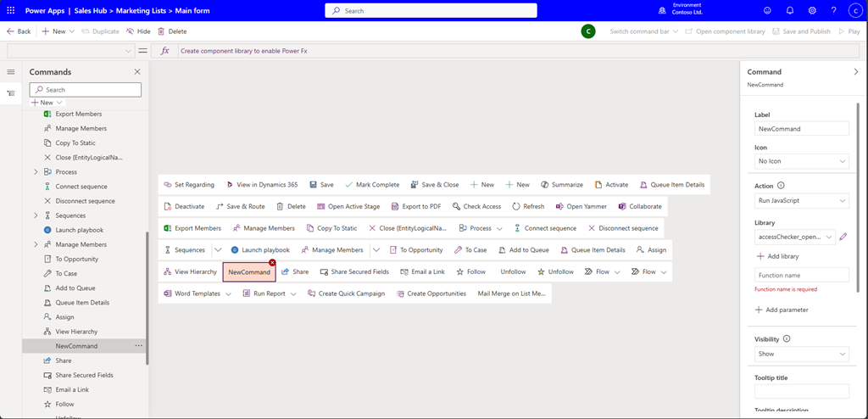Click Create Quick Campaign command
The height and width of the screenshot is (419, 868).
pos(346,293)
